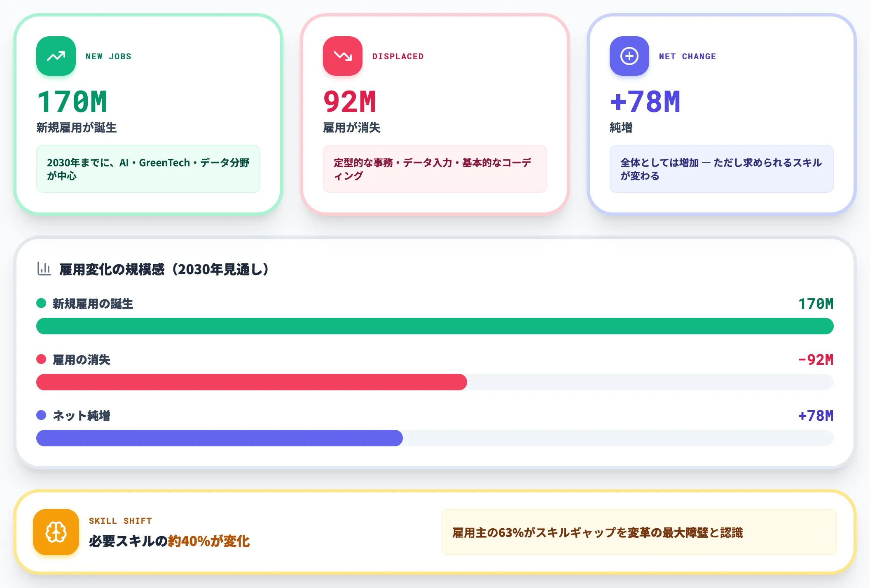Click the red dot next to 雇用の消失
The height and width of the screenshot is (588, 870).
[41, 359]
